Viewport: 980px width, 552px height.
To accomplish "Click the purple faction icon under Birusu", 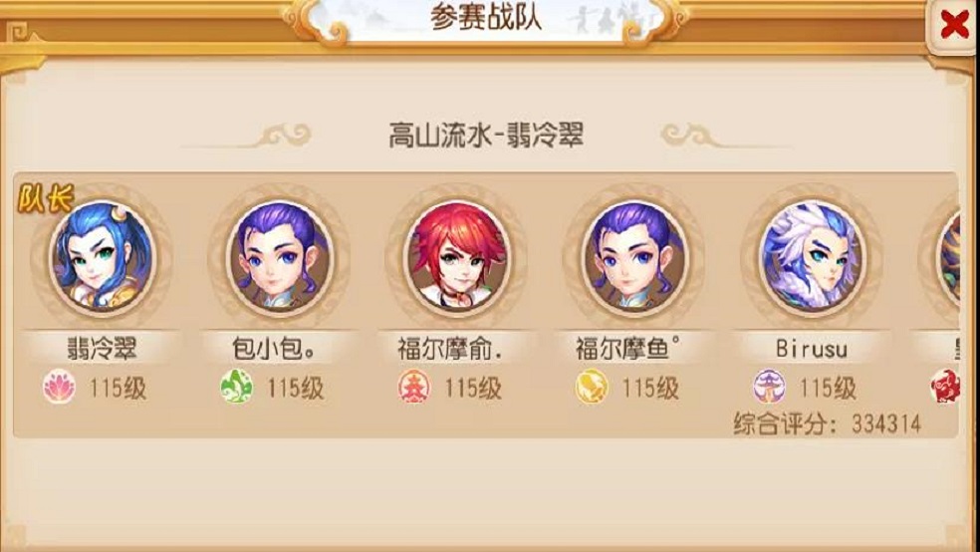I will click(x=769, y=387).
